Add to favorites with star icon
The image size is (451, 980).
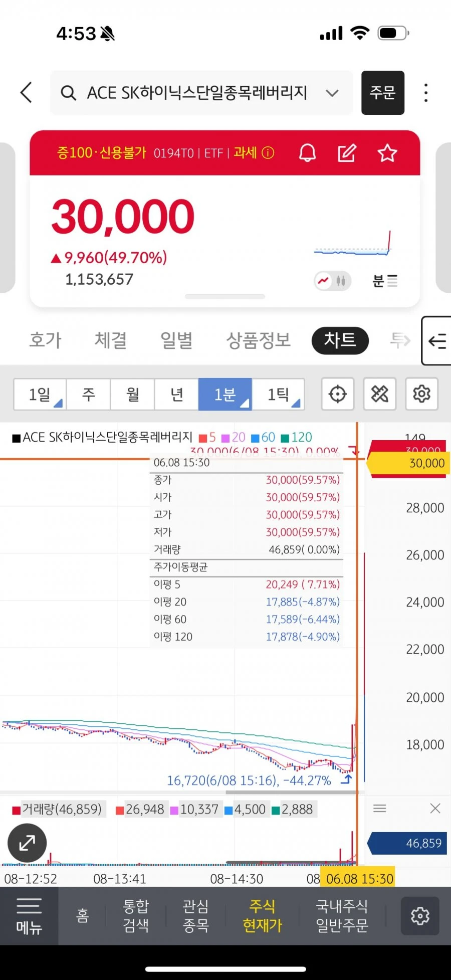coord(387,153)
